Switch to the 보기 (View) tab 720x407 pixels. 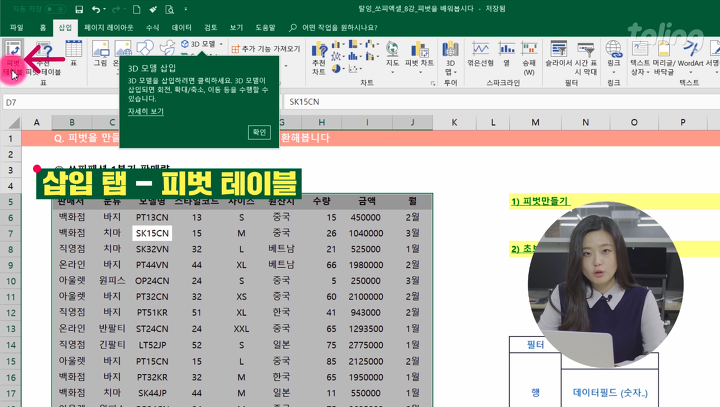(x=236, y=28)
